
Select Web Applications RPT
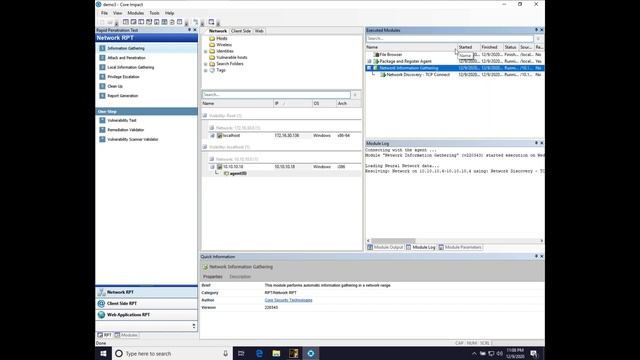tap(147, 315)
